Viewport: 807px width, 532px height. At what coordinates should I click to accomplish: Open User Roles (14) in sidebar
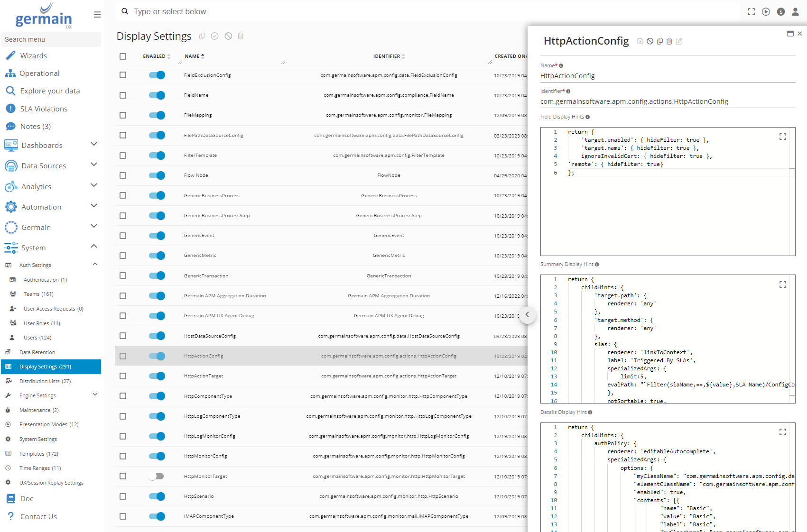42,323
